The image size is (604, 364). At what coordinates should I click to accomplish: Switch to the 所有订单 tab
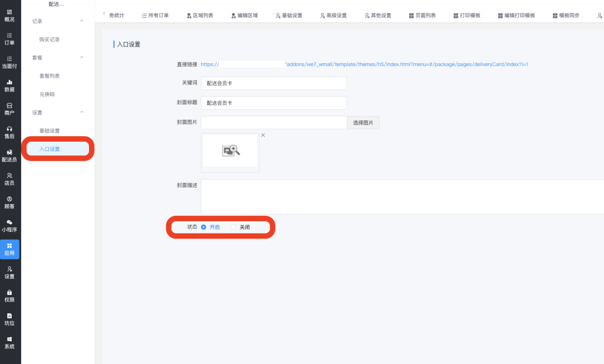pos(155,15)
